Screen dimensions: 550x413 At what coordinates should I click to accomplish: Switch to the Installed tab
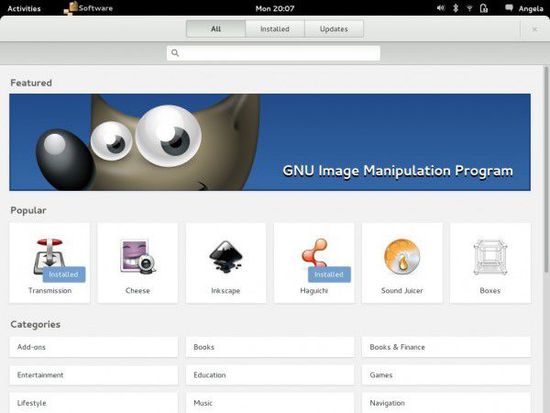coord(275,29)
